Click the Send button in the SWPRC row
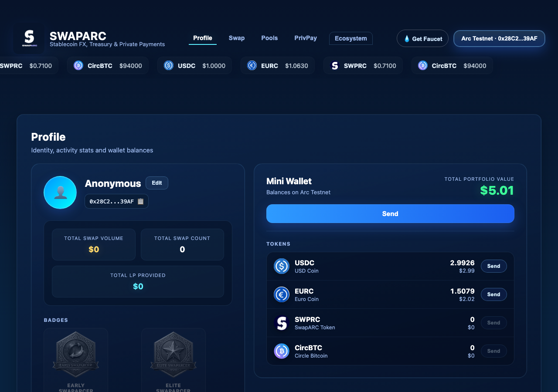 (x=493, y=323)
